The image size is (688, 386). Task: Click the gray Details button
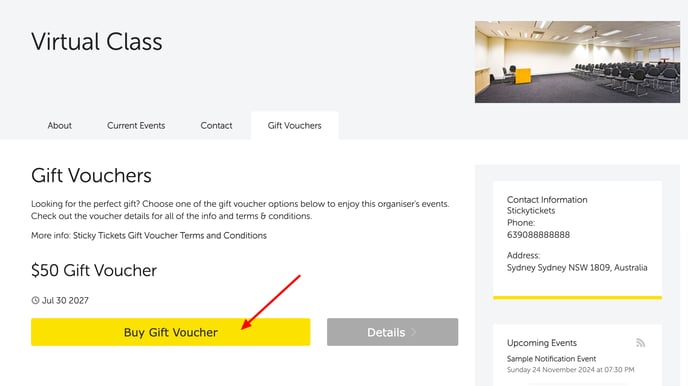click(x=392, y=332)
